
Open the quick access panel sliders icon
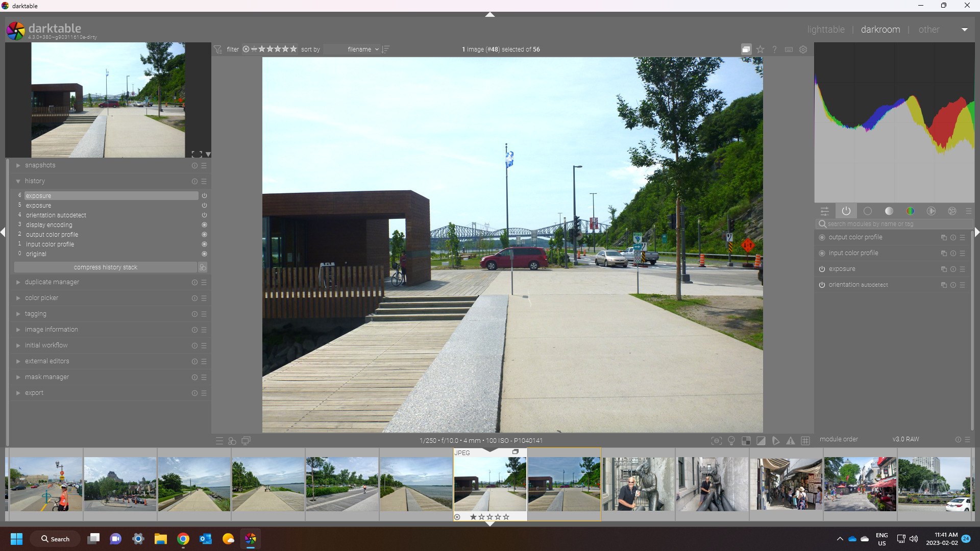coord(824,211)
